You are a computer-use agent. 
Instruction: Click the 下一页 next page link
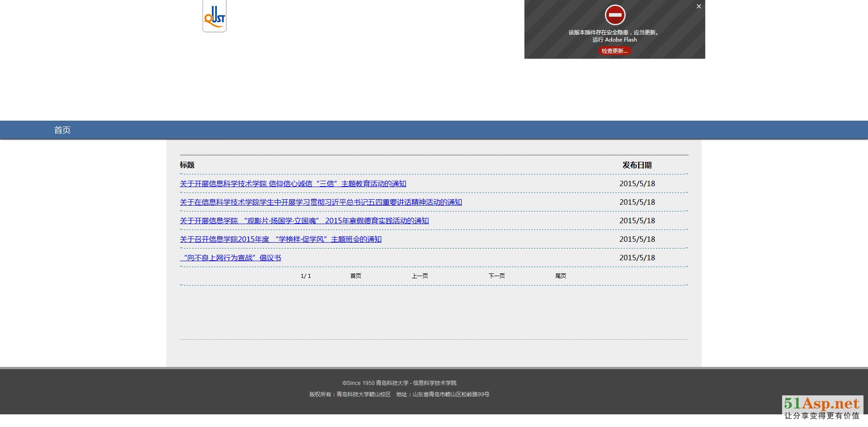coord(496,276)
